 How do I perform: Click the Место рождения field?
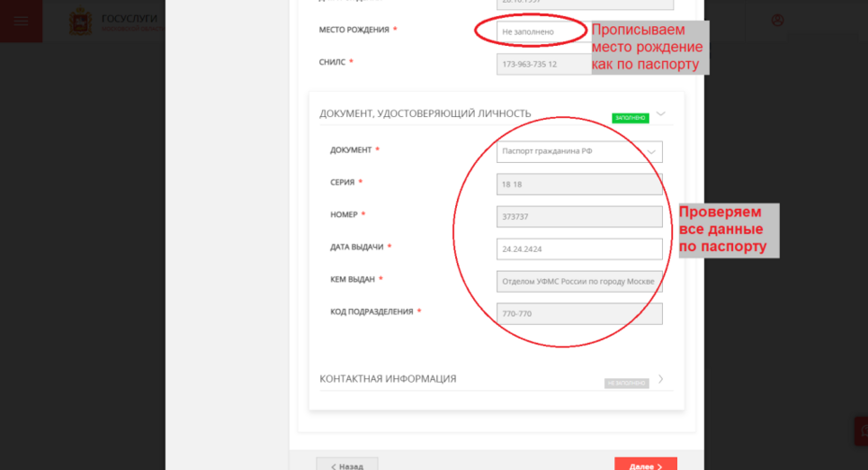click(x=529, y=32)
